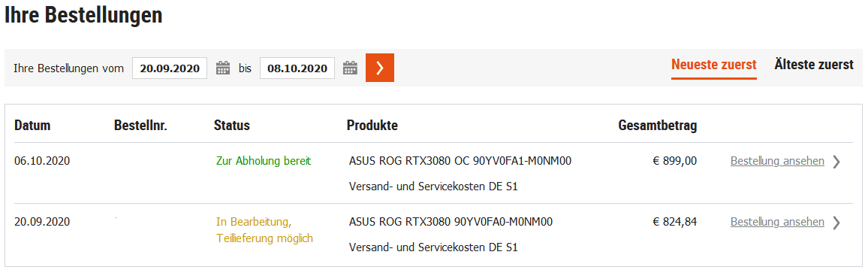
Task: Select the 'Neueste zuerst' sorting tab
Action: tap(713, 65)
